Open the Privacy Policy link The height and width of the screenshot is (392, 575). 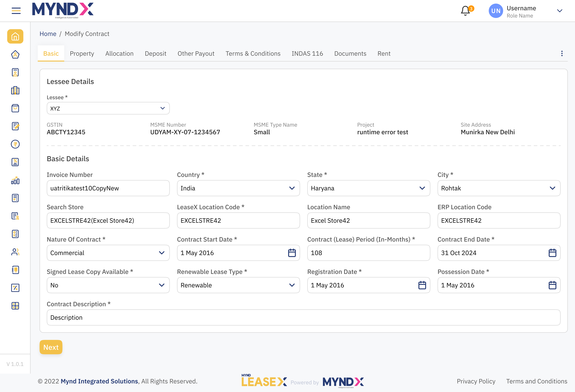coord(476,381)
